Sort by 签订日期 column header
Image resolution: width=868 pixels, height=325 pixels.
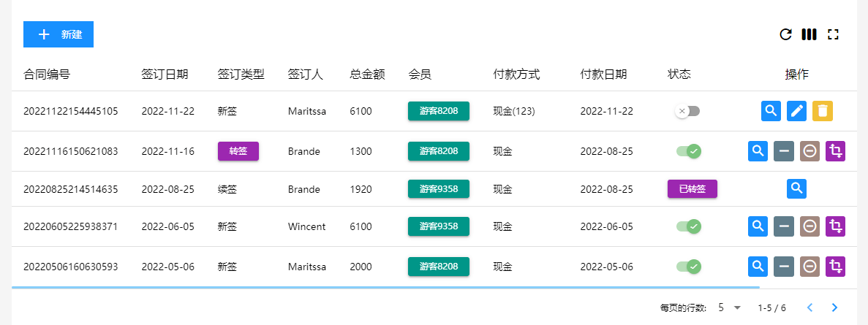165,74
